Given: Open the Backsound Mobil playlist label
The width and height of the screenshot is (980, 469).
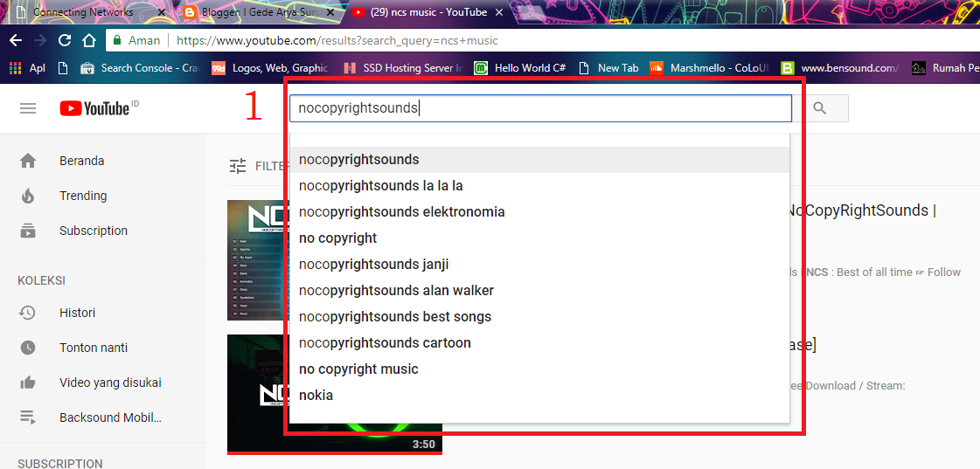Looking at the screenshot, I should point(110,417).
